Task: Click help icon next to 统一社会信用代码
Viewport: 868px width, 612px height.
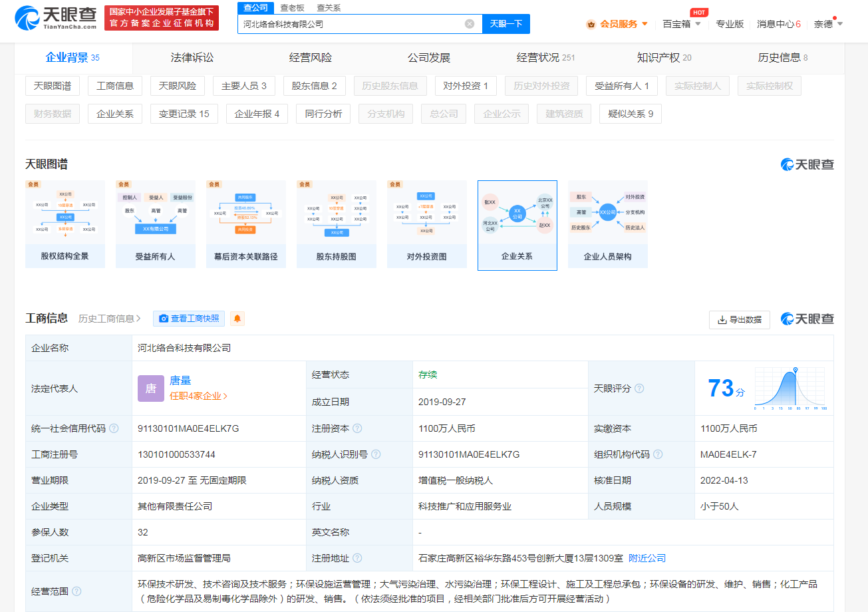Action: (114, 428)
